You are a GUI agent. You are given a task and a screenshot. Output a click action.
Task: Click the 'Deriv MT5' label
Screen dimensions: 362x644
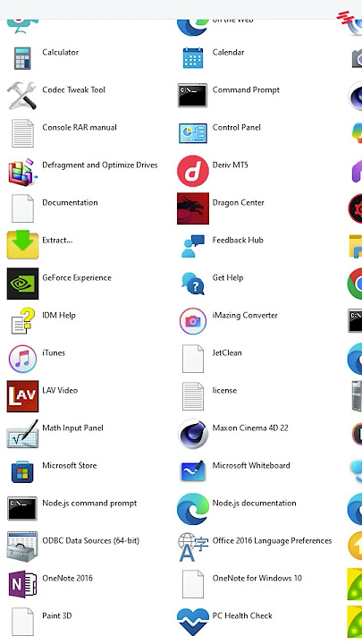230,165
